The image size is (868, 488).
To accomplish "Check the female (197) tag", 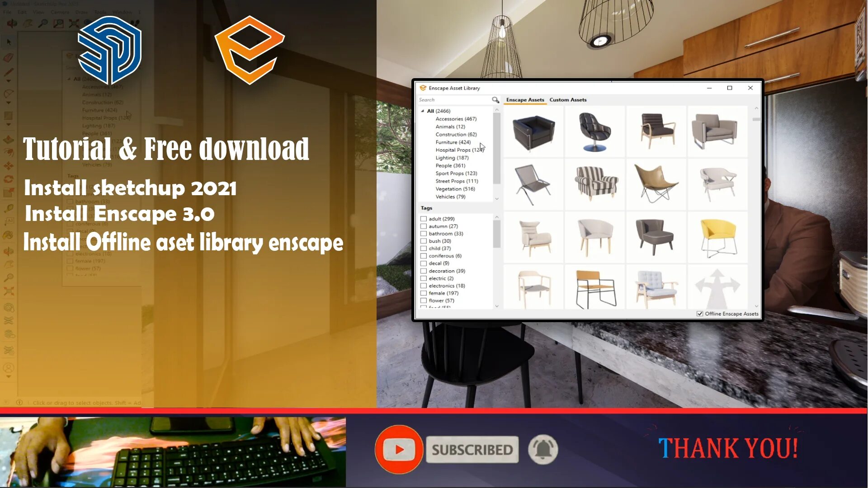I will [x=424, y=293].
